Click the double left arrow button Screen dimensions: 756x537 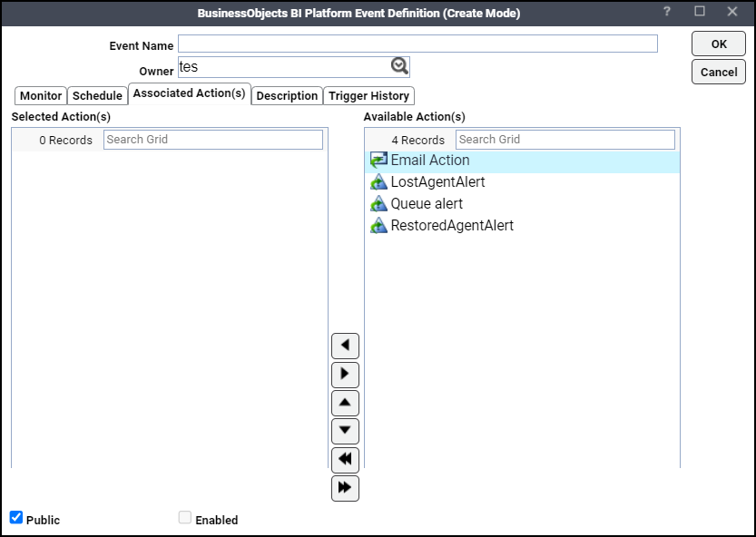[345, 460]
